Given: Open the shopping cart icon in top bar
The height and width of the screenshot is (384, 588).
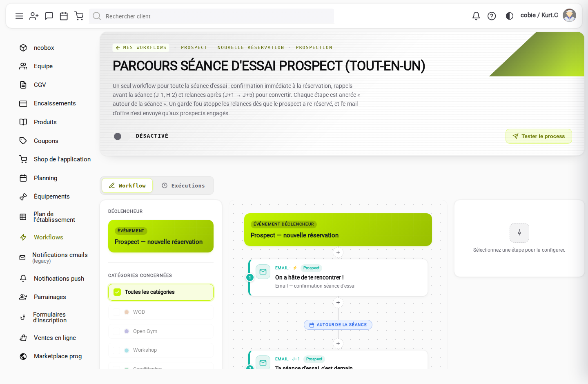Looking at the screenshot, I should point(79,16).
